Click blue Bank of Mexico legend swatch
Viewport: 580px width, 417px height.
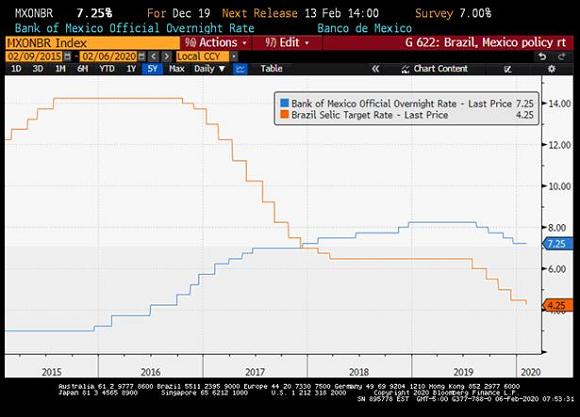pos(284,103)
